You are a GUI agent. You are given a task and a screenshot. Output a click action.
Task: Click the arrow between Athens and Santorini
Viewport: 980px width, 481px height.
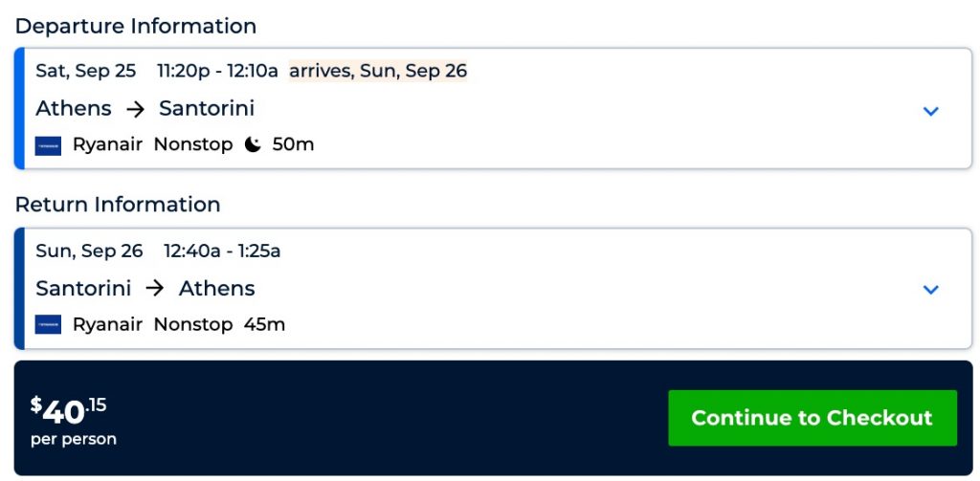pos(136,109)
